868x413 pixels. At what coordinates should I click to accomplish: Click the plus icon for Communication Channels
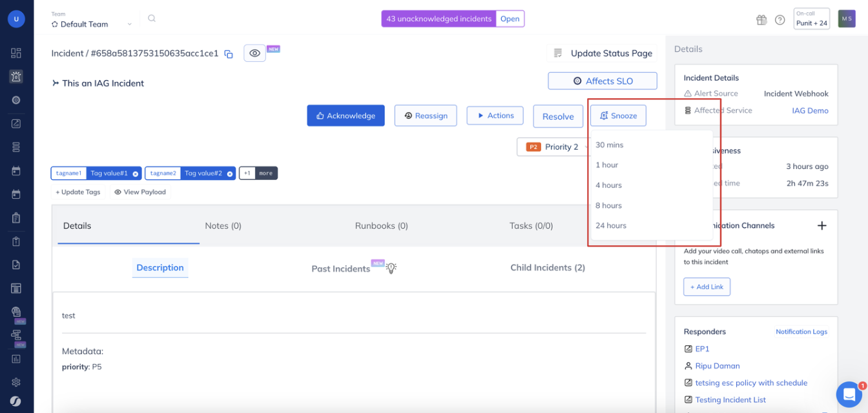[x=821, y=226]
